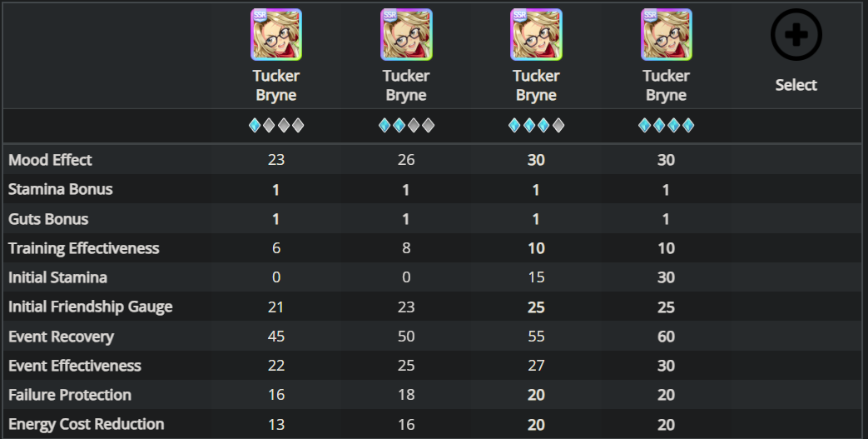Click the second Tucker Bryne SSR card icon
The width and height of the screenshot is (868, 439).
406,34
